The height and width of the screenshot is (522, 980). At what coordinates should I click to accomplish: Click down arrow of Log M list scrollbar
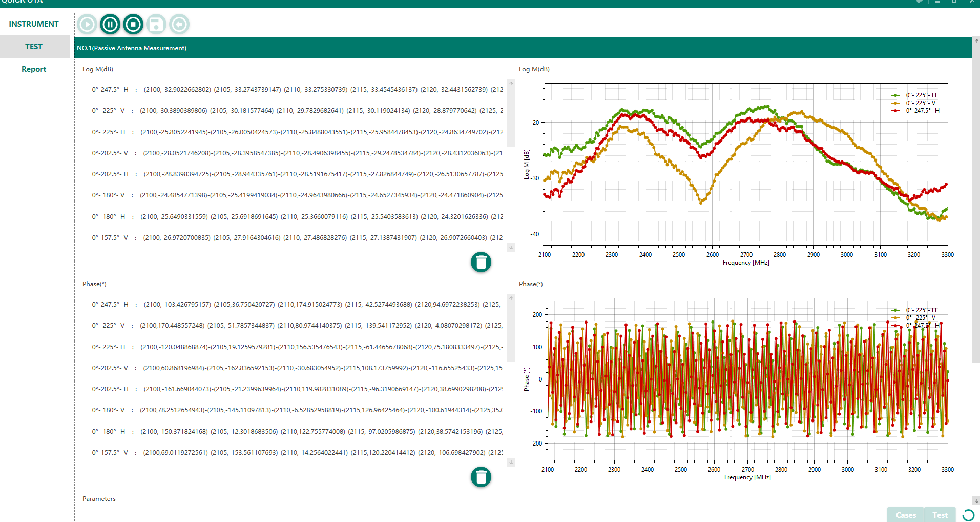click(511, 247)
